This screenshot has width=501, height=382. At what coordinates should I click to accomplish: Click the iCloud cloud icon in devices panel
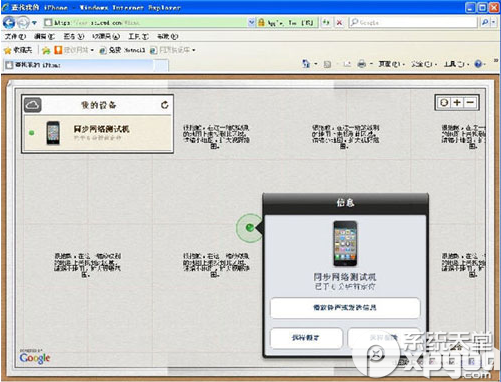pos(32,105)
